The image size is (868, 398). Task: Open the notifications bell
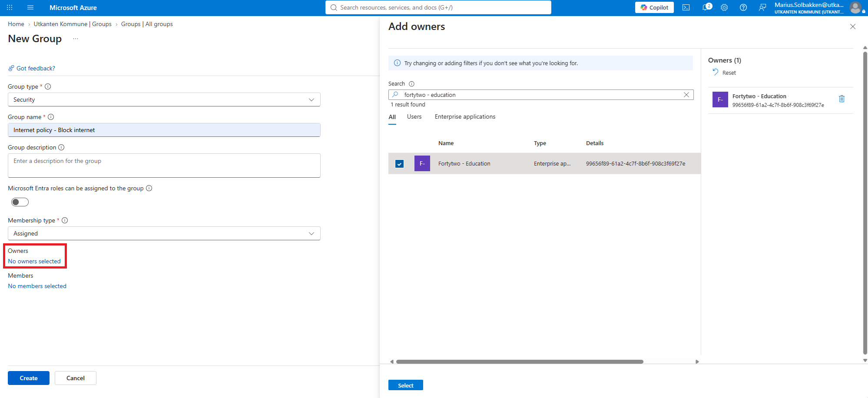coord(706,7)
